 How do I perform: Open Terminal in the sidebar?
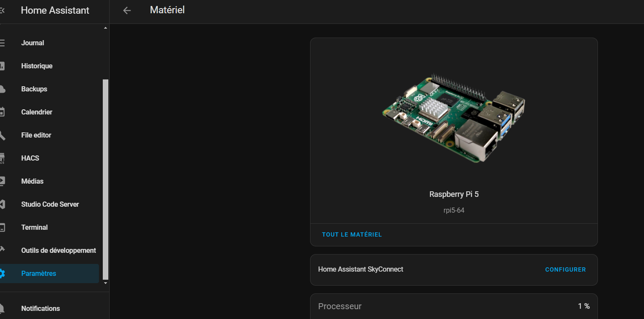tap(49, 227)
